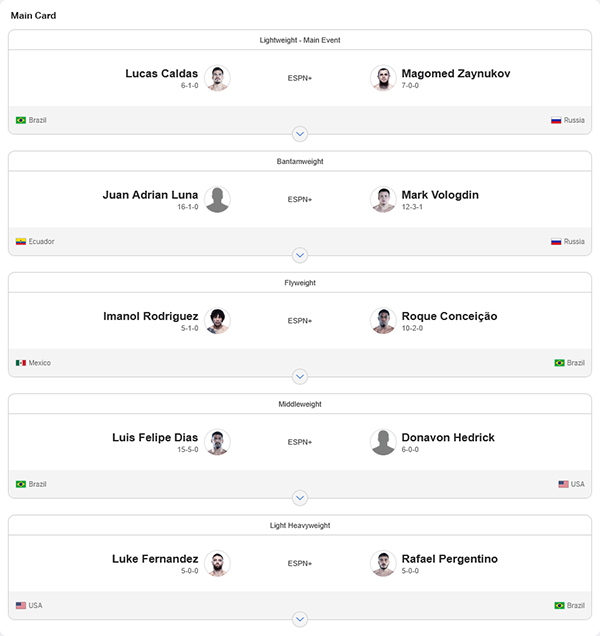Expand the Light Heavyweight fight details chevron

[x=300, y=619]
